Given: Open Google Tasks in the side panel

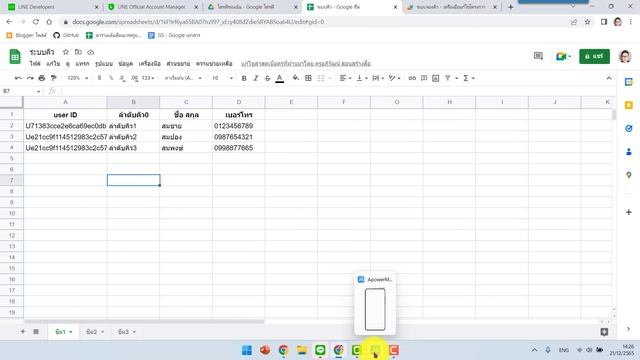Looking at the screenshot, I should pyautogui.click(x=629, y=129).
